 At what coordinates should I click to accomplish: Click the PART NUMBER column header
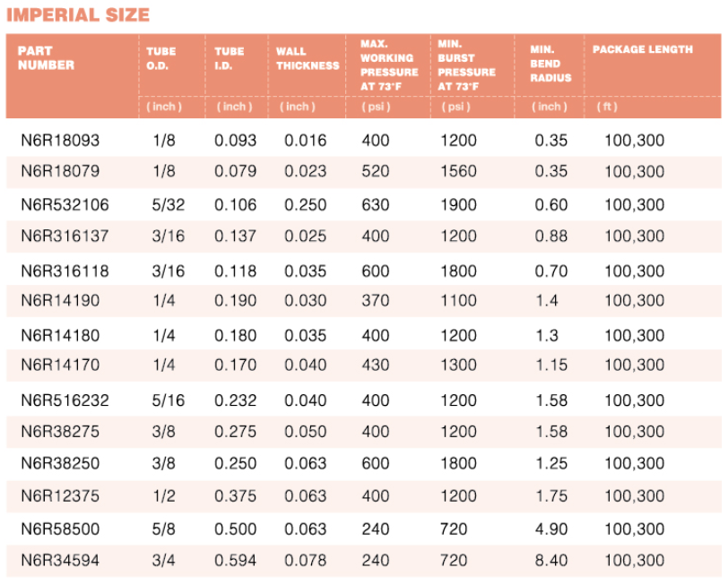[46, 58]
